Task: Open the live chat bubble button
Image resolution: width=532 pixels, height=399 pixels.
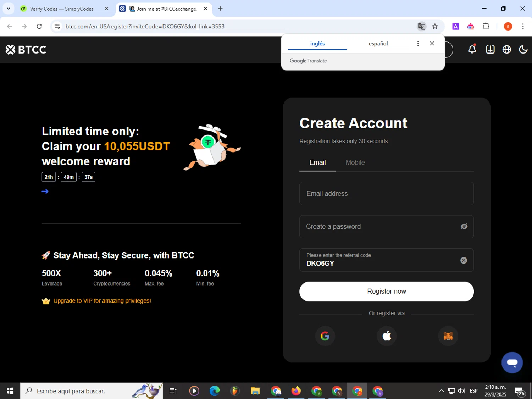Action: pos(512,362)
